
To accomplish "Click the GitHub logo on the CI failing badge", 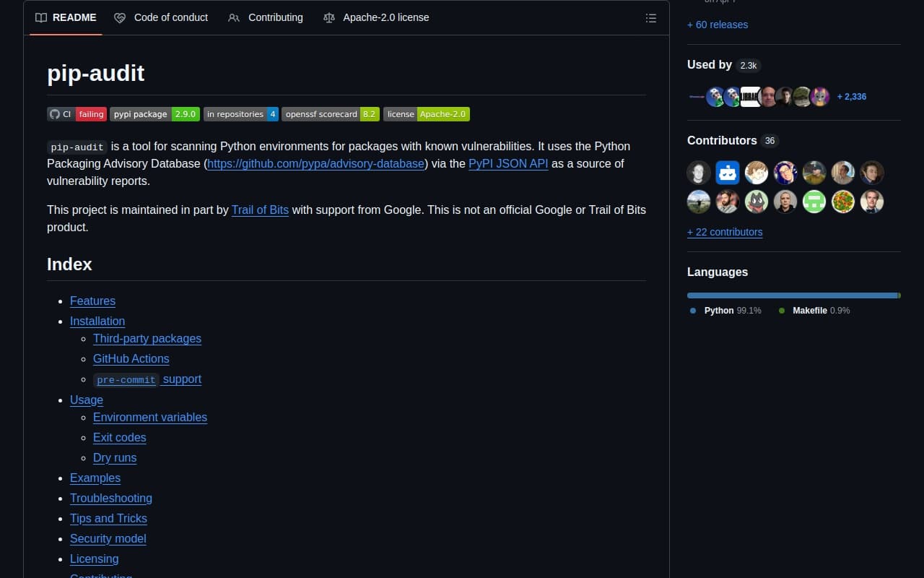I will [x=56, y=113].
